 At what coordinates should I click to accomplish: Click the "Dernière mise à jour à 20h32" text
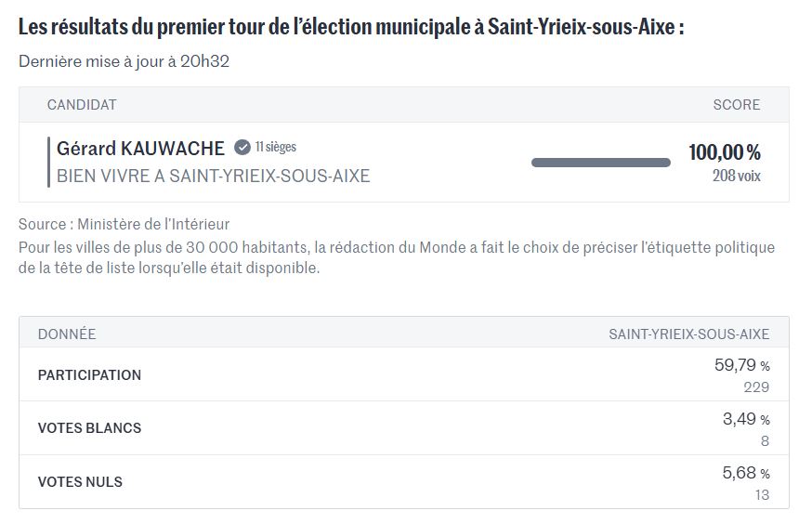coord(124,62)
